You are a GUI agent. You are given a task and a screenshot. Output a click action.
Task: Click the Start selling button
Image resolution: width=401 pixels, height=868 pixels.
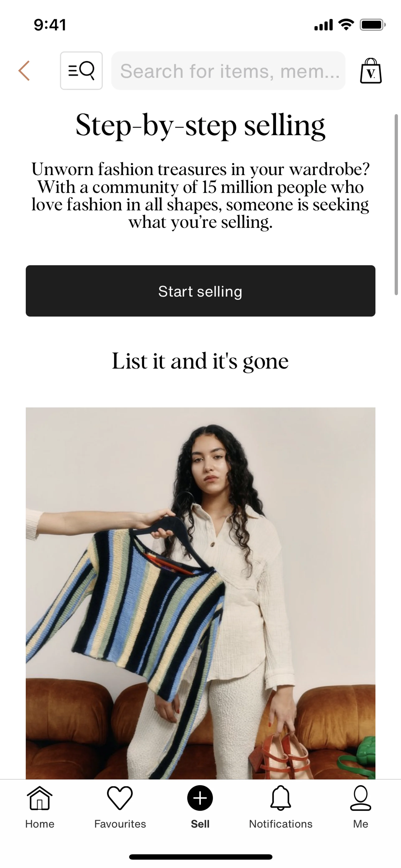pyautogui.click(x=200, y=291)
